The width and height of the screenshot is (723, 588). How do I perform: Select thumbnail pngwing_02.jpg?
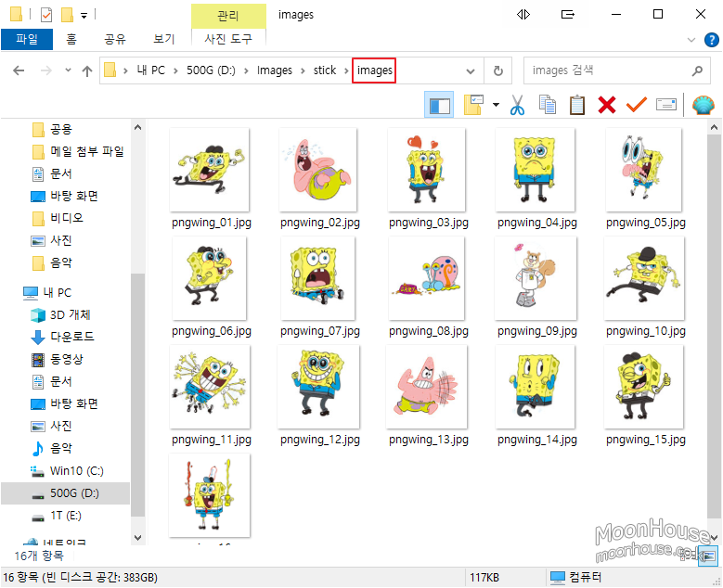pyautogui.click(x=318, y=170)
